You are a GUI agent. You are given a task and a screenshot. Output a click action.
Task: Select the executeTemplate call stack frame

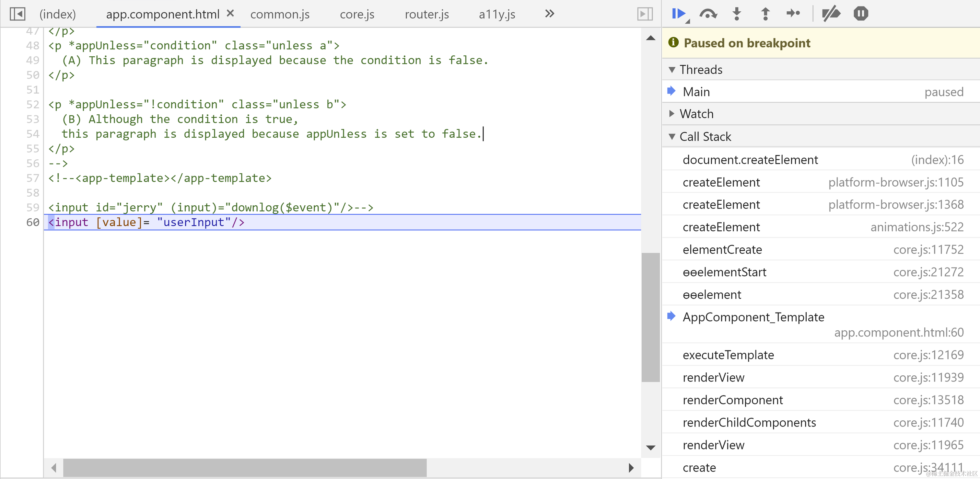point(728,355)
